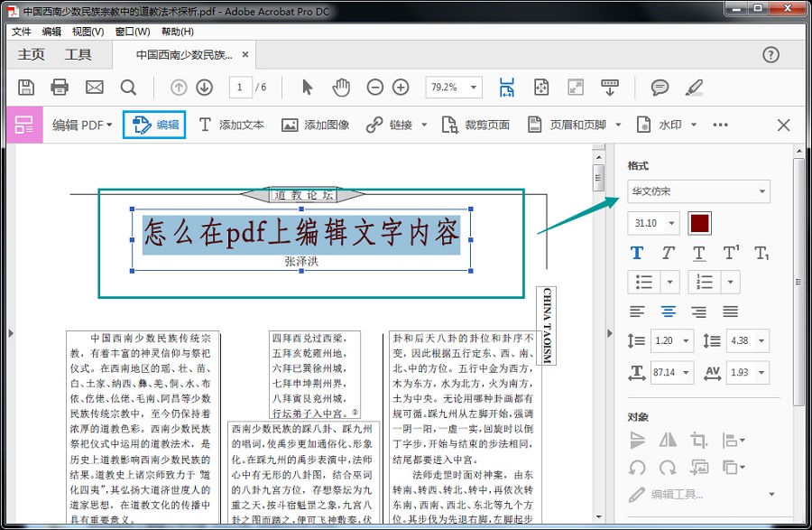Toggle italic text formatting
This screenshot has height=530, width=812.
(668, 253)
